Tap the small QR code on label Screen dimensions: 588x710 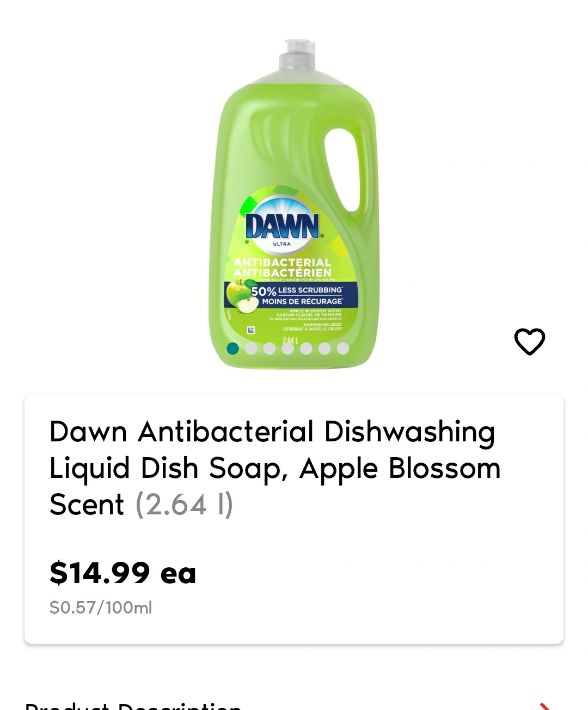coord(251,330)
